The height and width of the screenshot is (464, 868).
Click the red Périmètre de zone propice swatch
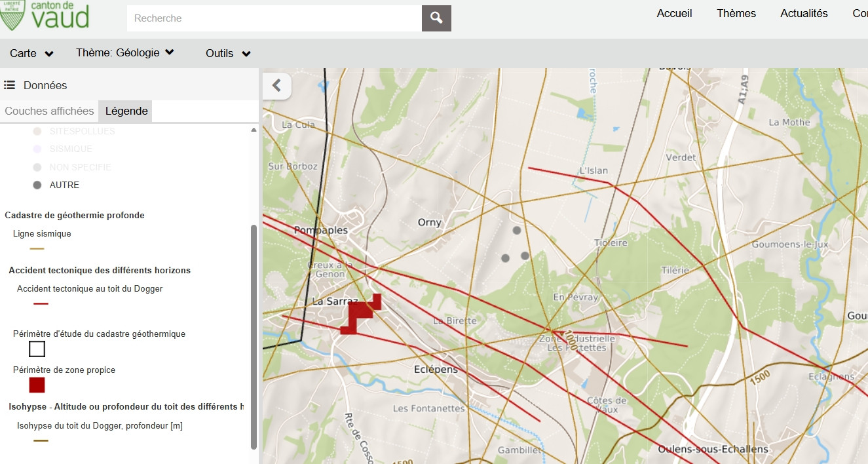(37, 385)
